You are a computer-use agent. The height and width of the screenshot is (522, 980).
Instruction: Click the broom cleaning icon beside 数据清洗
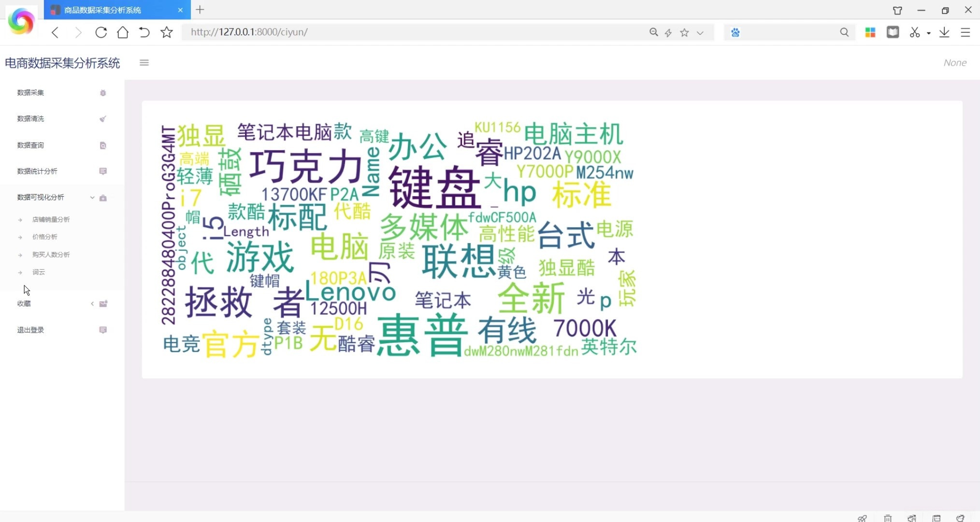[x=103, y=118]
